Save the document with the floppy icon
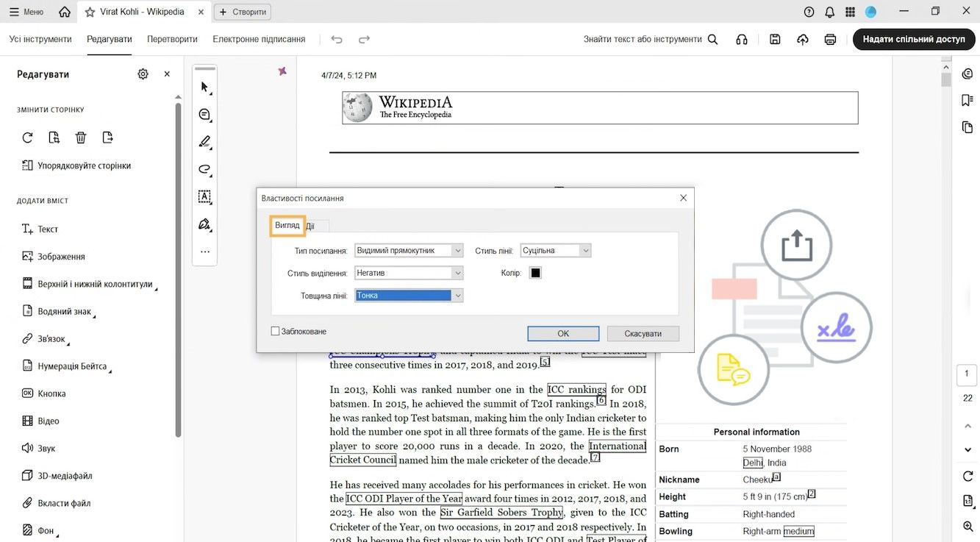This screenshot has width=980, height=542. coord(775,40)
